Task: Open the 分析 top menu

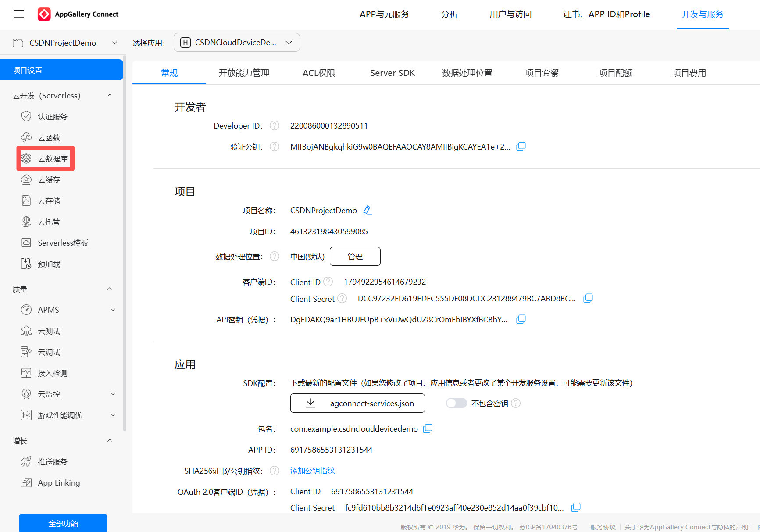Action: click(450, 14)
